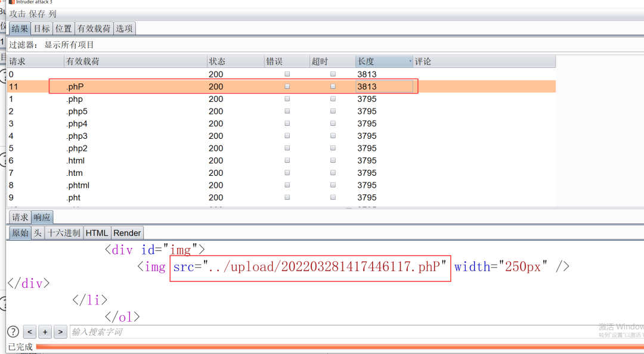This screenshot has height=354, width=644.
Task: Sort results by the 有效载荷 column header
Action: pos(135,61)
